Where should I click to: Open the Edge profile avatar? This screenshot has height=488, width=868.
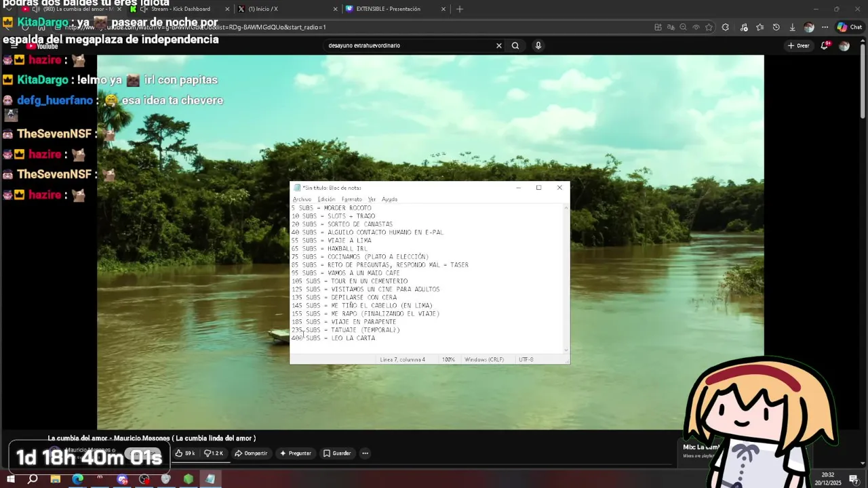coord(808,27)
